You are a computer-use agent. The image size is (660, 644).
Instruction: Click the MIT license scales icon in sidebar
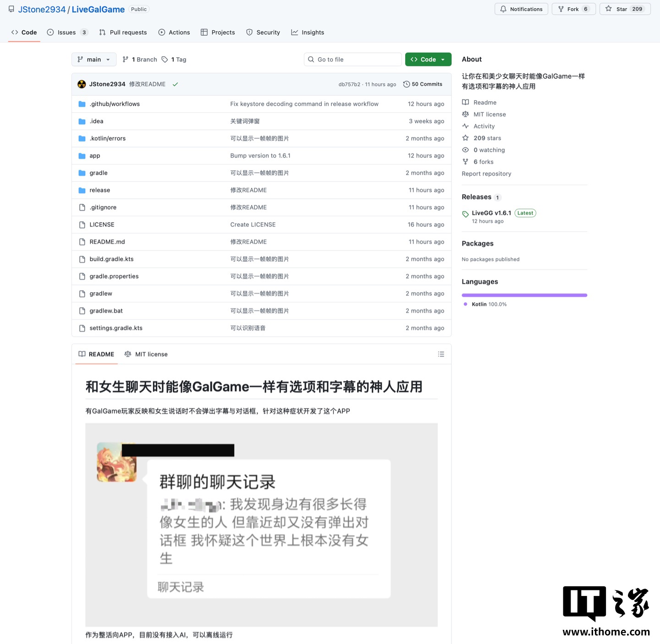pos(466,114)
